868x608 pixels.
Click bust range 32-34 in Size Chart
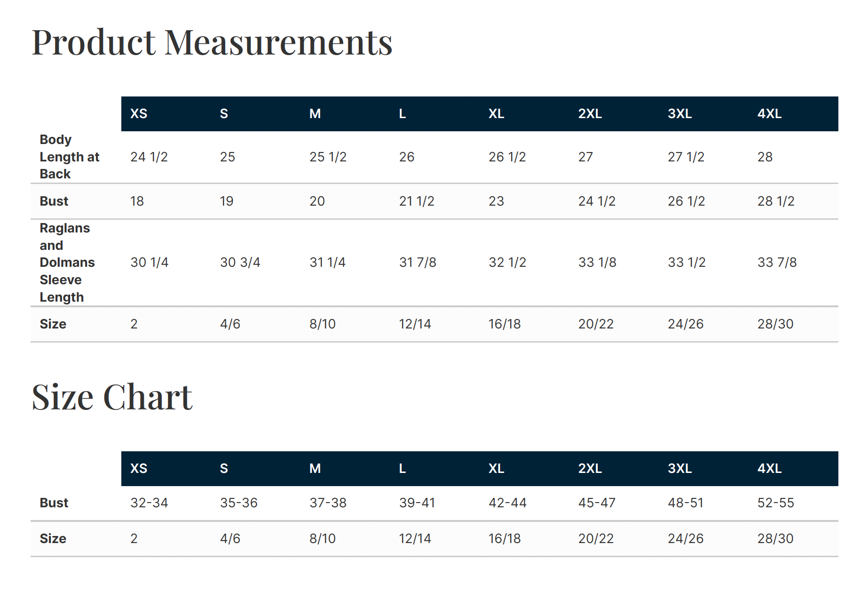149,503
